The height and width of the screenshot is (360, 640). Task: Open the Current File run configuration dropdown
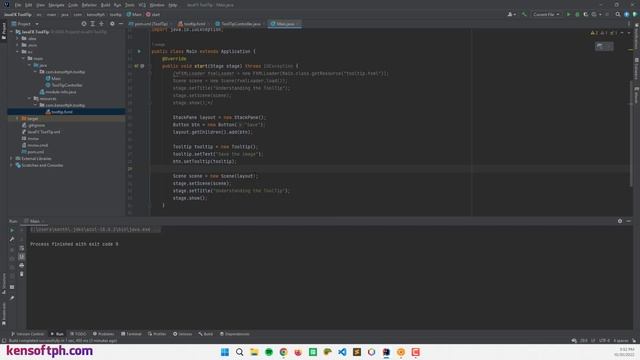pos(546,14)
